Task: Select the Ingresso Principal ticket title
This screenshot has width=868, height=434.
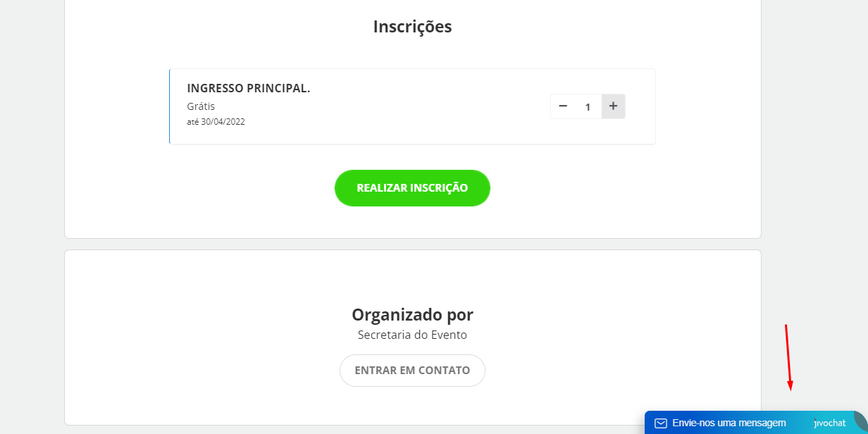Action: 249,88
